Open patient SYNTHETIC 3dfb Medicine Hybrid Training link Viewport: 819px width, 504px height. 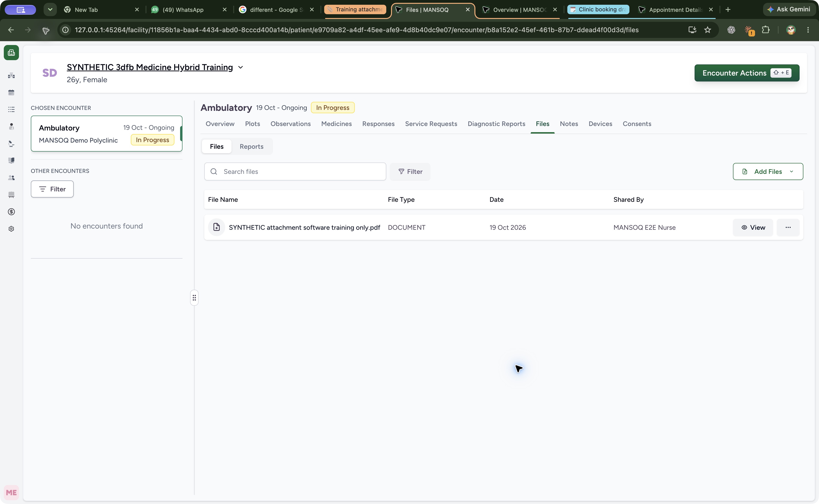pos(150,67)
